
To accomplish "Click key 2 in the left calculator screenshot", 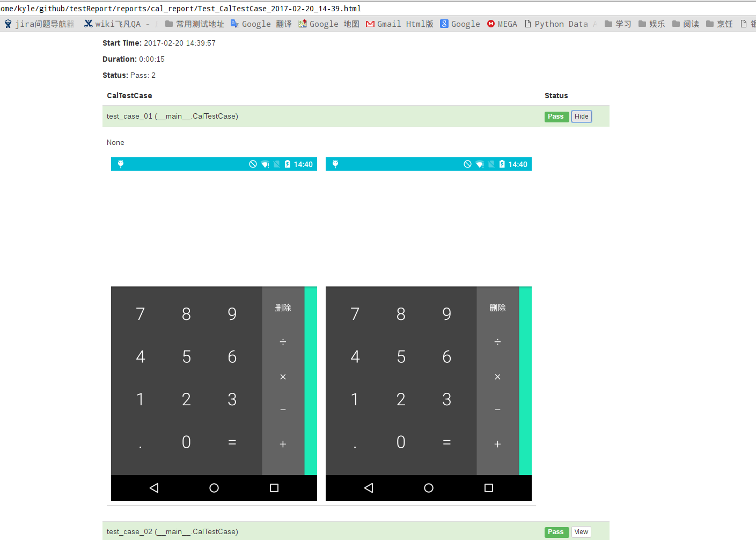I will click(x=186, y=399).
